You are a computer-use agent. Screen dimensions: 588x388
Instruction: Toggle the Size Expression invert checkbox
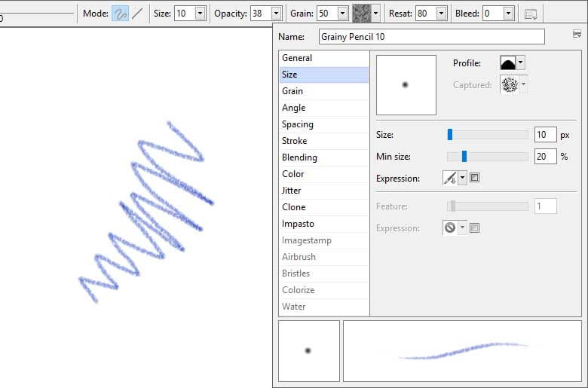point(475,179)
